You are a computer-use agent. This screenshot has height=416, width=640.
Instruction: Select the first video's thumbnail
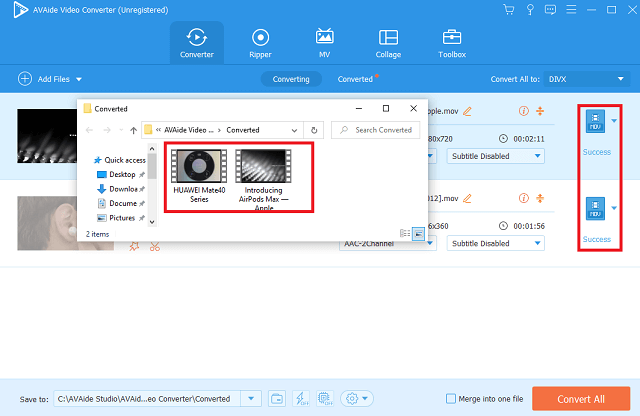(47, 136)
